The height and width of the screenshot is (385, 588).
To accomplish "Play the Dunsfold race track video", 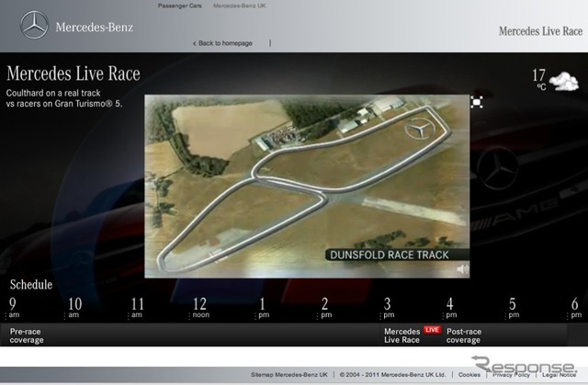I will pyautogui.click(x=307, y=187).
